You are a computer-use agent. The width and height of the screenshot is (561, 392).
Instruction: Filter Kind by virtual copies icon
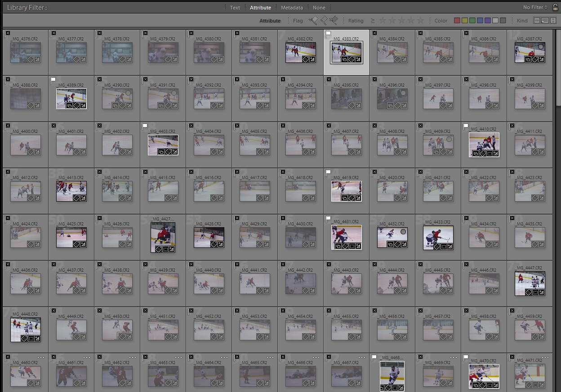pyautogui.click(x=544, y=21)
